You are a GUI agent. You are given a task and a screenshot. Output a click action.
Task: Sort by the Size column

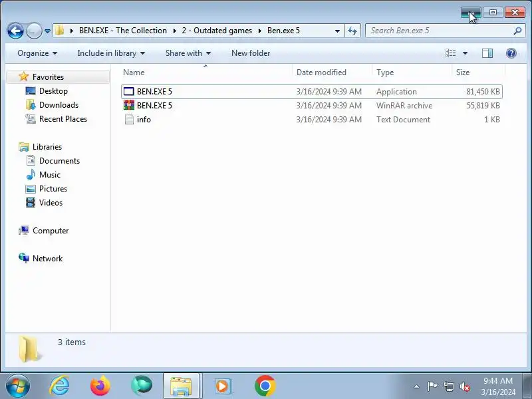pyautogui.click(x=478, y=72)
